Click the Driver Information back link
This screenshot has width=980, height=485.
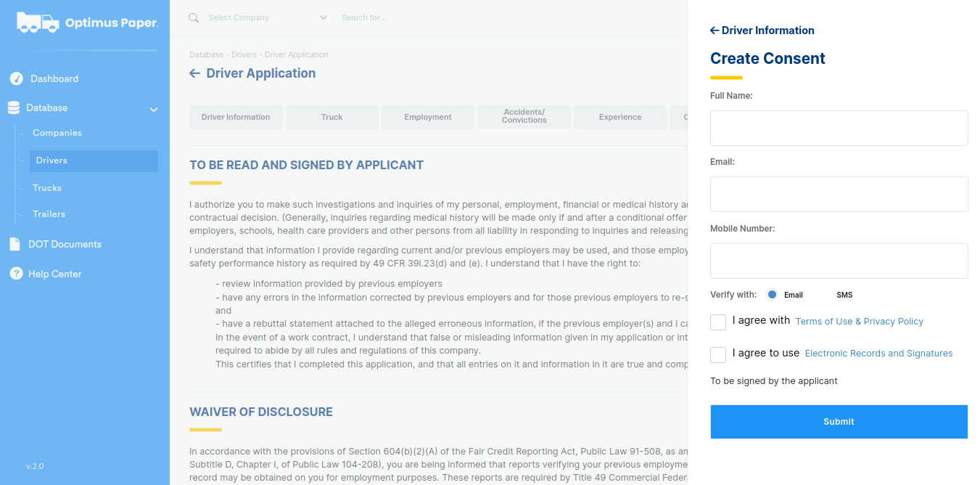(x=762, y=30)
